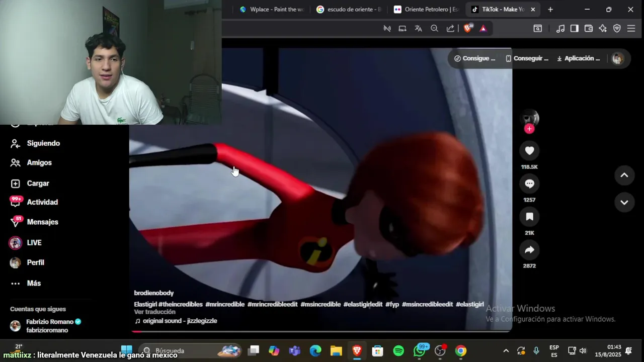Open Spotify from the taskbar

tap(398, 351)
